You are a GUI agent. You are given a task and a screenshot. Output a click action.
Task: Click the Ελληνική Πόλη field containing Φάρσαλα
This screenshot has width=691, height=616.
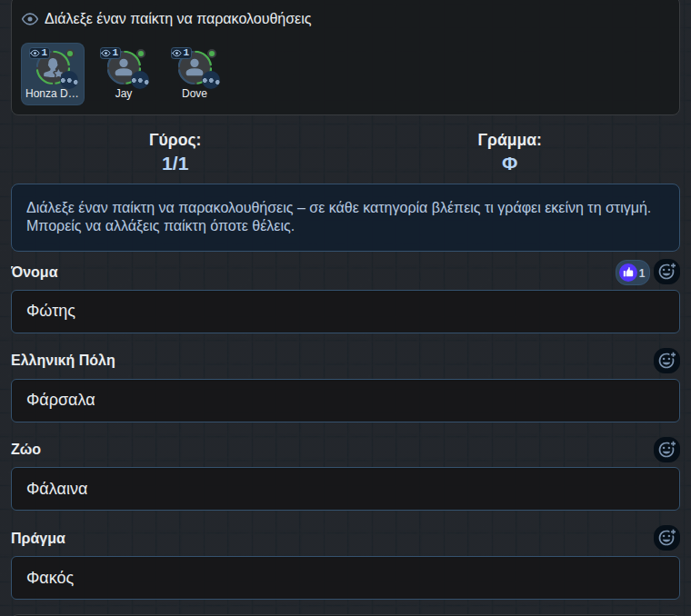tap(345, 401)
